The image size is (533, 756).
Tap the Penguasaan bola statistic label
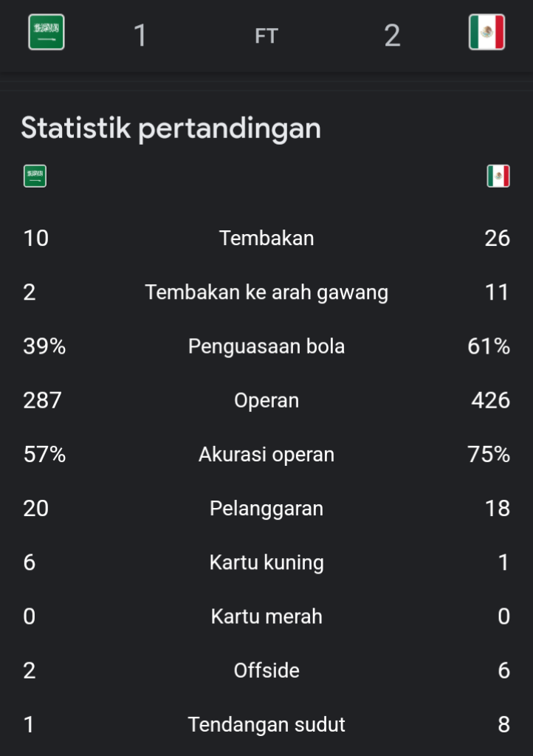pyautogui.click(x=266, y=346)
